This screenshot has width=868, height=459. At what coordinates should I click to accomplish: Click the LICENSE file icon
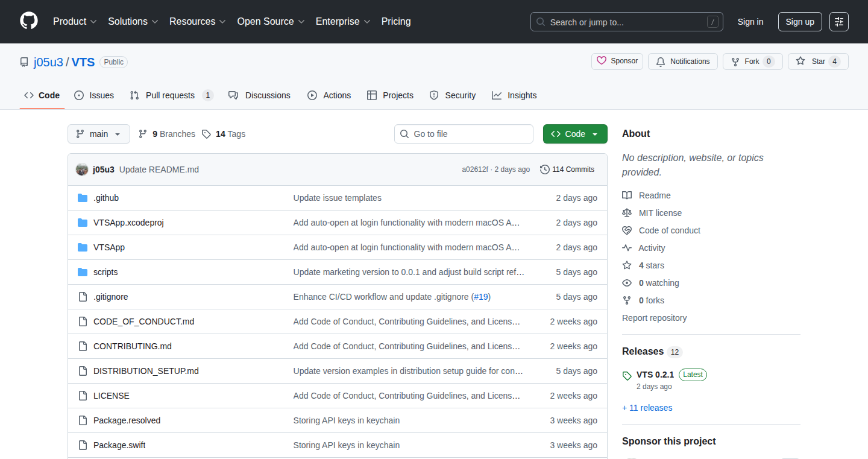[83, 396]
